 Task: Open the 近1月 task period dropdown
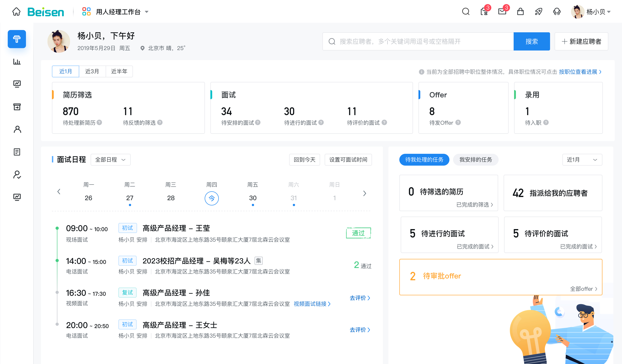pos(582,159)
